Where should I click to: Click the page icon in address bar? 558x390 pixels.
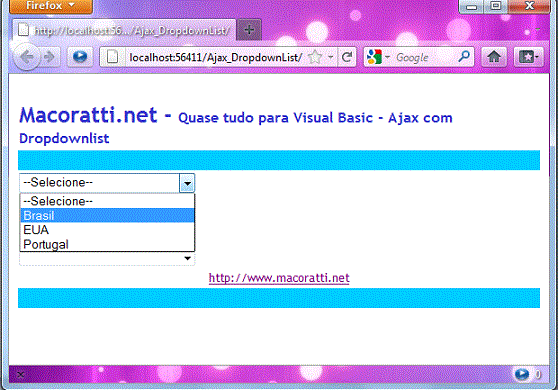click(x=112, y=57)
